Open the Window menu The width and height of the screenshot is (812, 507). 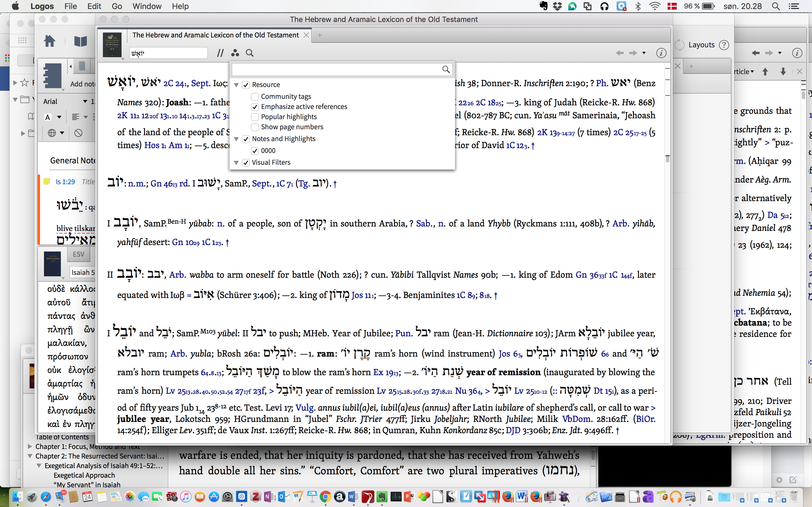pos(147,6)
